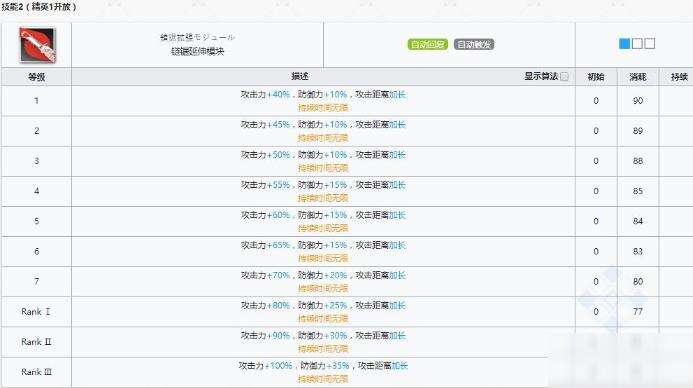Select the Rank Ⅱ row label
The image size is (693, 388).
pos(36,342)
